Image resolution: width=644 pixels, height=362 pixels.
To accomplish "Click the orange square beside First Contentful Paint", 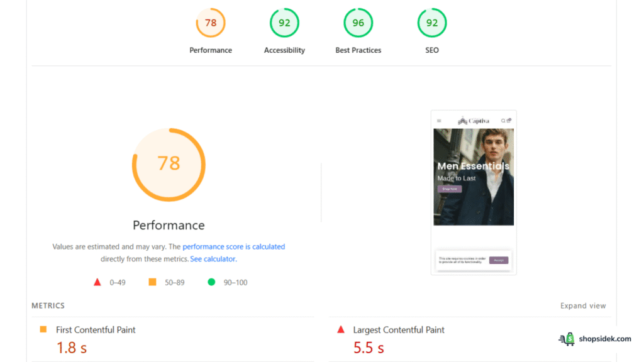I will coord(43,329).
